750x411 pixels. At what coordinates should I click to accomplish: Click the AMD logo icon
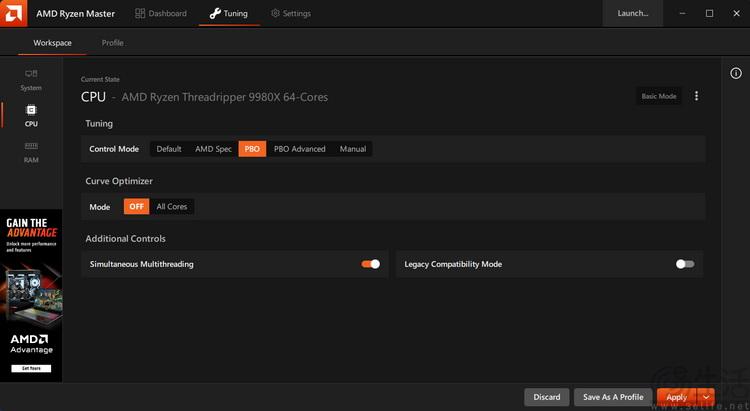[13, 13]
